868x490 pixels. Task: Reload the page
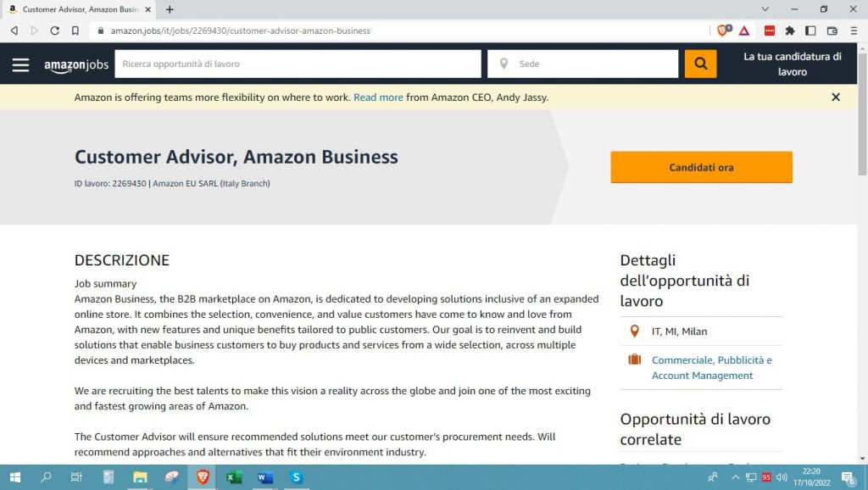55,31
